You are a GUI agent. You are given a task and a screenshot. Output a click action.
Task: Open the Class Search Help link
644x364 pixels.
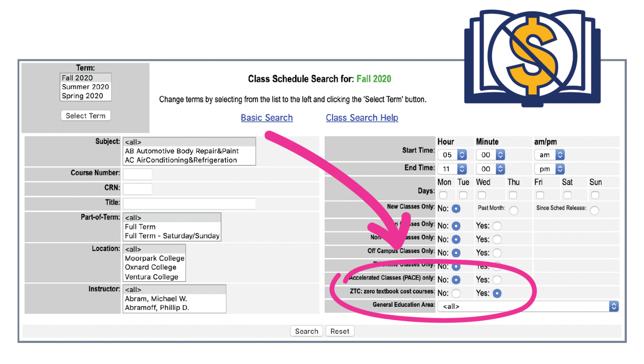click(362, 118)
